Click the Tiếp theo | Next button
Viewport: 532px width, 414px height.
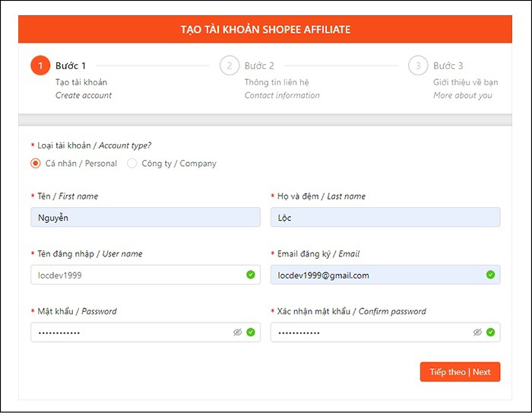(x=460, y=372)
